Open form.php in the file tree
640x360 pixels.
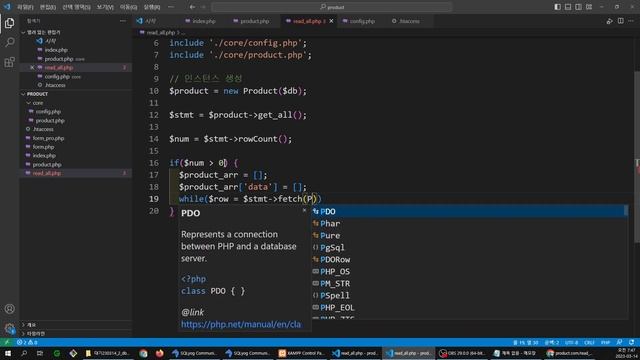tap(43, 147)
